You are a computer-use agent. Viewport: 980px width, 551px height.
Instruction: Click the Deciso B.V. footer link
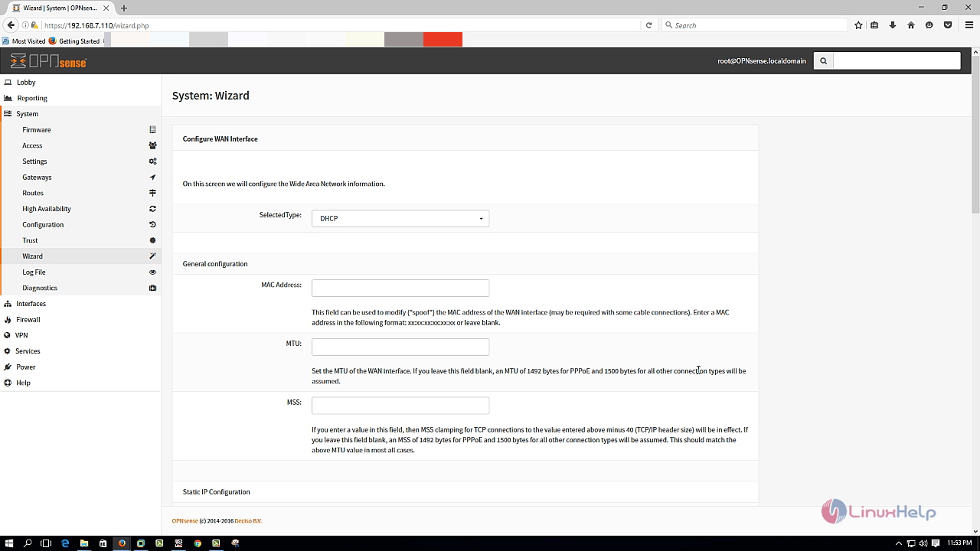coord(248,521)
